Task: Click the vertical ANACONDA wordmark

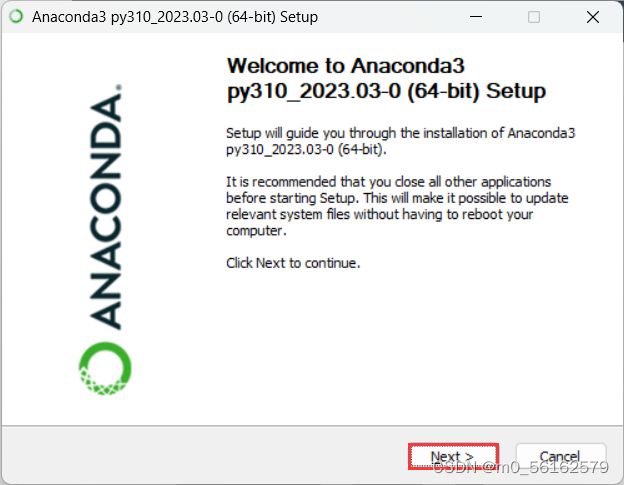Action: (105, 210)
